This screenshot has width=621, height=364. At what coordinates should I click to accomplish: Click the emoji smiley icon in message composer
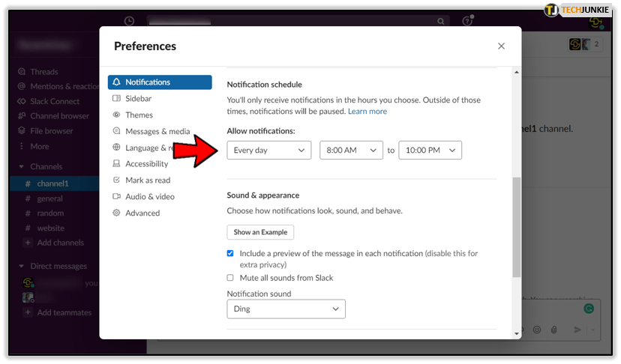tap(536, 330)
